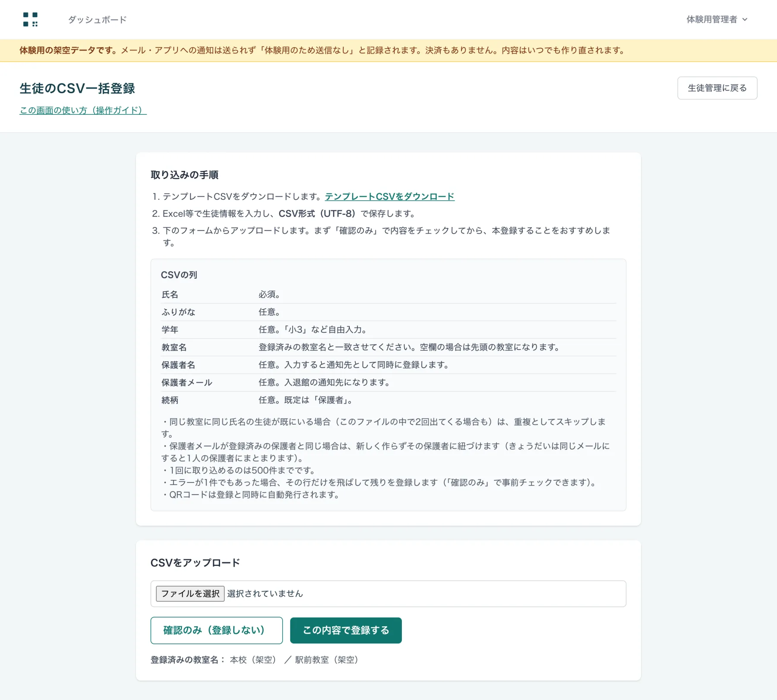Select the 学年 row label

point(170,330)
